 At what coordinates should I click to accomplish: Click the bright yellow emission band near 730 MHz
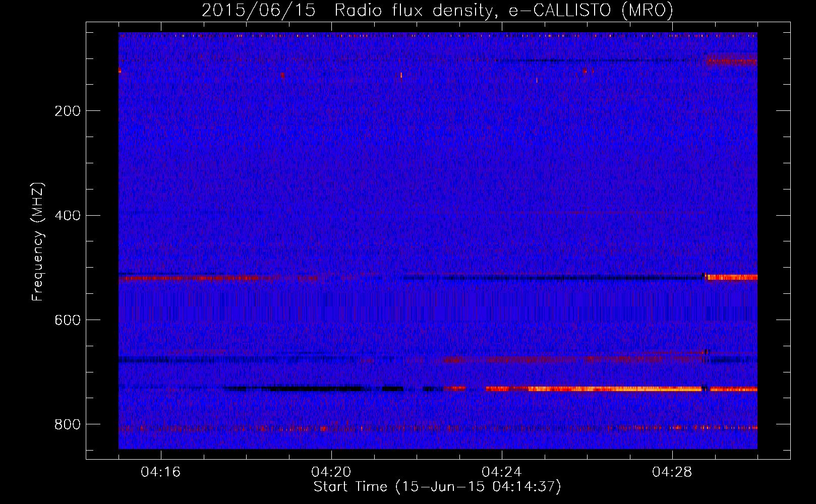(x=615, y=389)
